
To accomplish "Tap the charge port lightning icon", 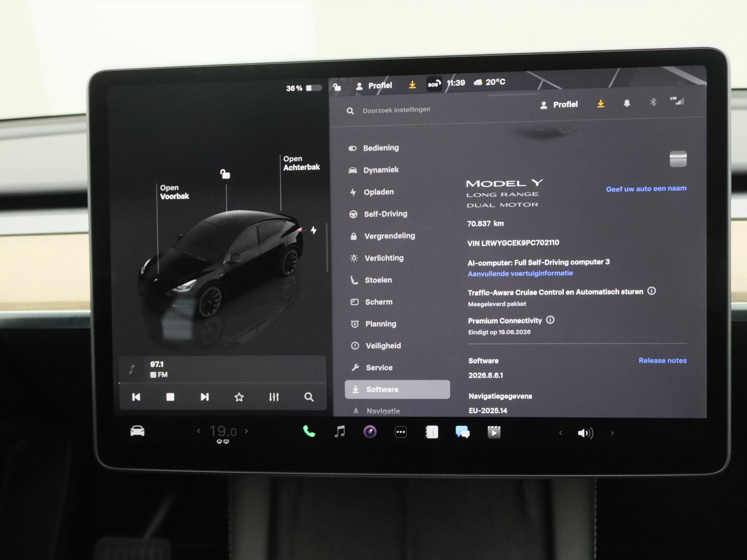I will click(x=314, y=230).
